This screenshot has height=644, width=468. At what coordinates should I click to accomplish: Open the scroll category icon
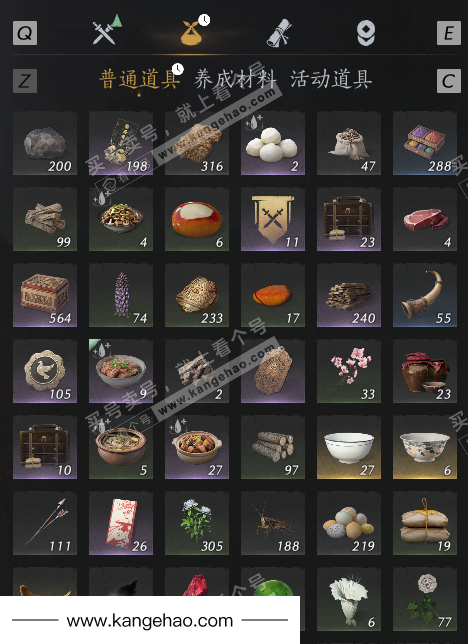tap(279, 33)
